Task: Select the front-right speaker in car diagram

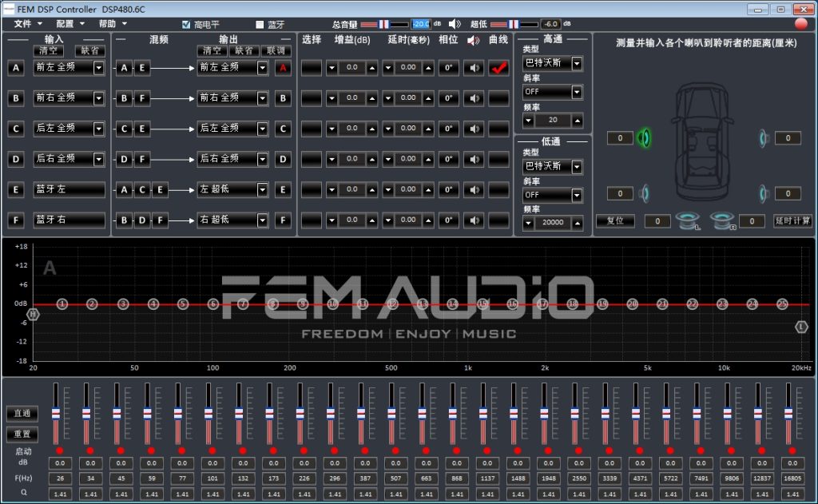Action: point(763,137)
